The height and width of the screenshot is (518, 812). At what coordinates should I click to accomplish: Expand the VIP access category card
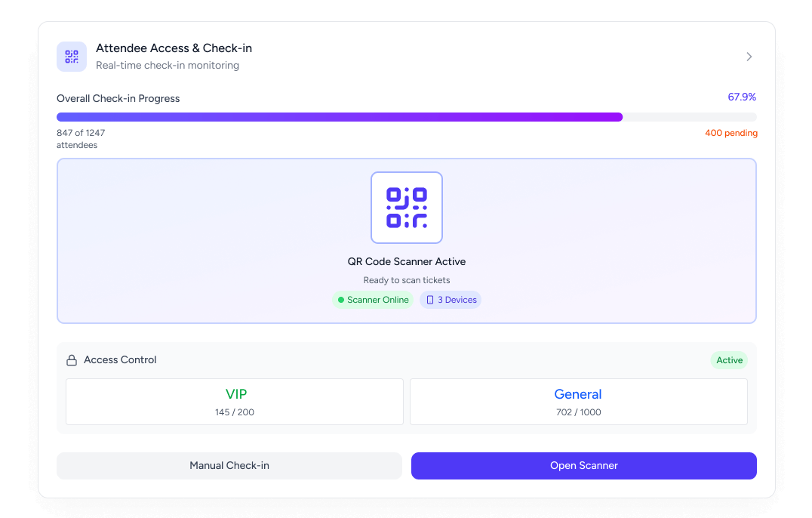pos(235,401)
